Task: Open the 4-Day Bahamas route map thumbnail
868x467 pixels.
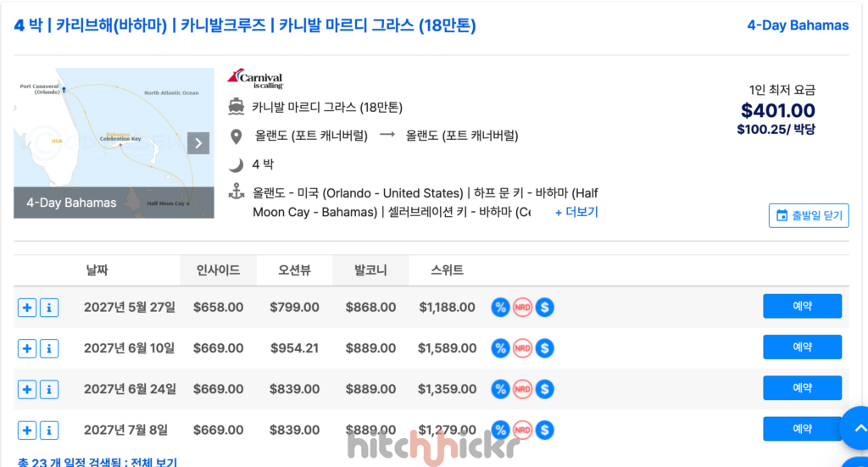Action: [x=114, y=143]
